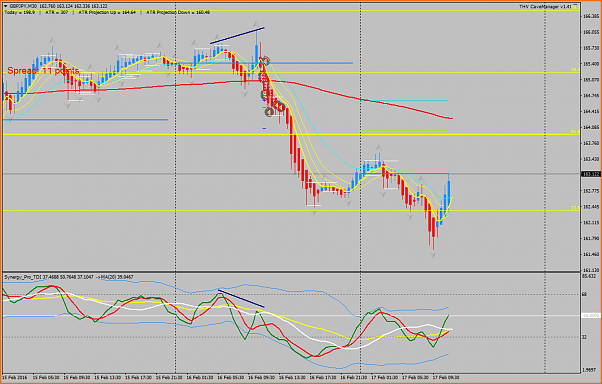This screenshot has height=384, width=602.
Task: Click the 'ATR Projection Up = 164.64' label
Action: point(107,12)
